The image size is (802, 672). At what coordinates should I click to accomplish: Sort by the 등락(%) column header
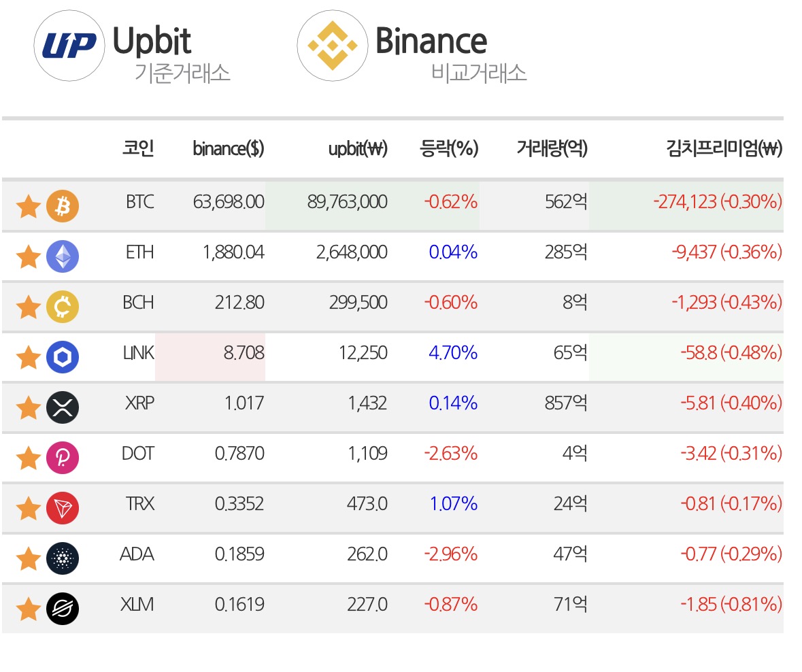coord(449,149)
